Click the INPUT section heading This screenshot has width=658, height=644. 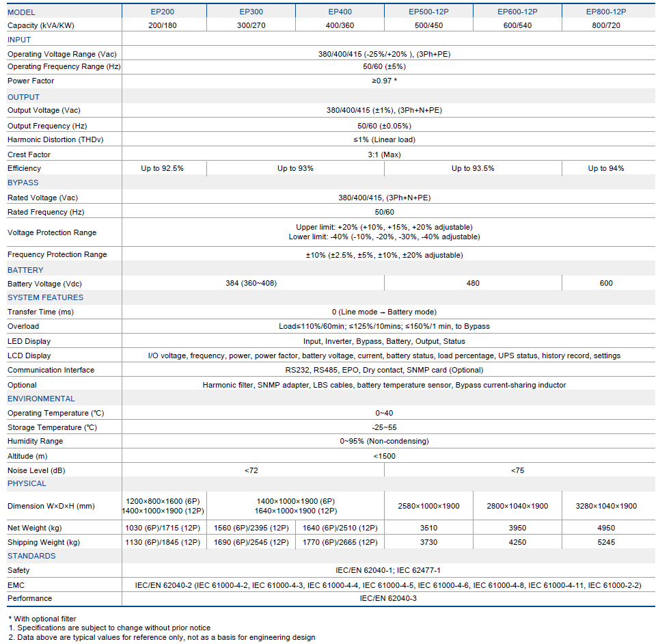click(19, 40)
